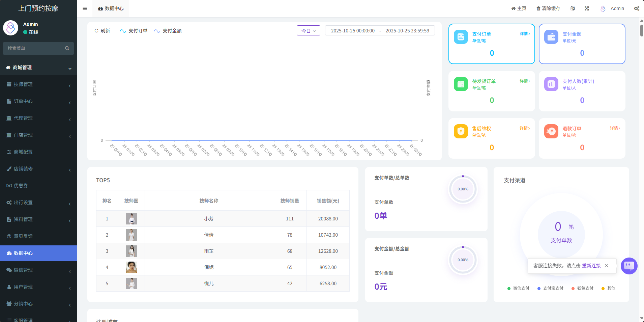Toggle the 支付订单 chart legend series
Viewport: 644px width, 322px height.
click(134, 31)
